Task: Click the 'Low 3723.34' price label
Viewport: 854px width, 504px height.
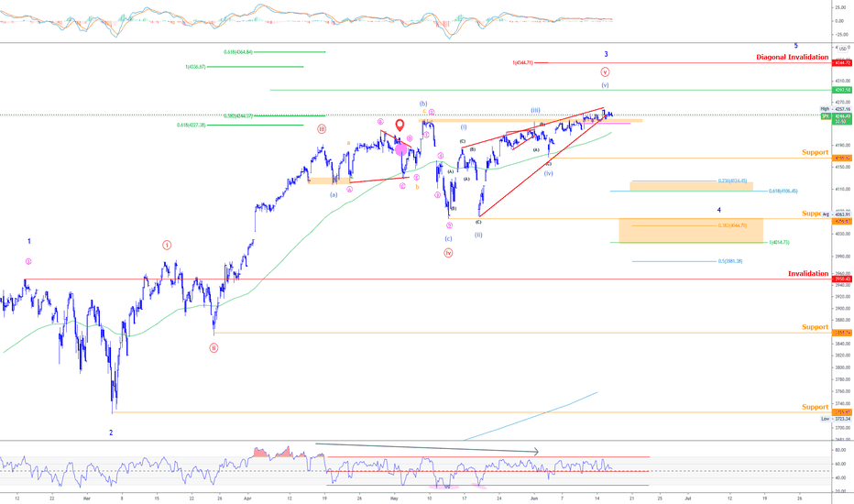Action: (x=836, y=419)
